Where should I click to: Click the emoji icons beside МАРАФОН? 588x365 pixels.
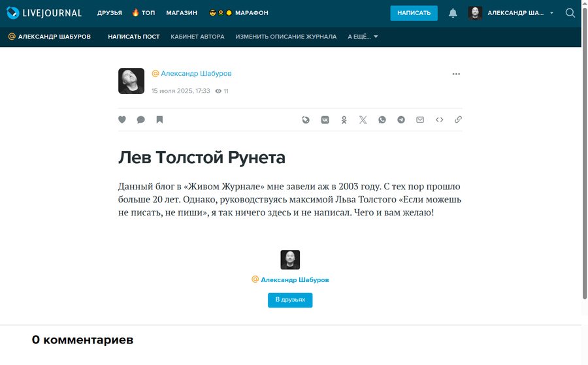[x=221, y=13]
